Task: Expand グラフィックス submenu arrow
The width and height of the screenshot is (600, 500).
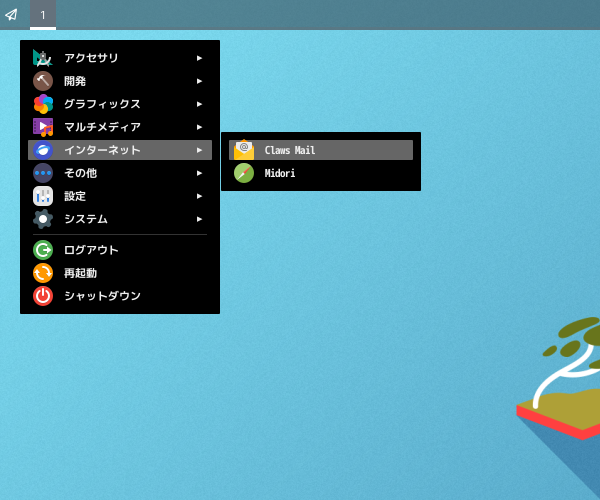Action: click(199, 104)
